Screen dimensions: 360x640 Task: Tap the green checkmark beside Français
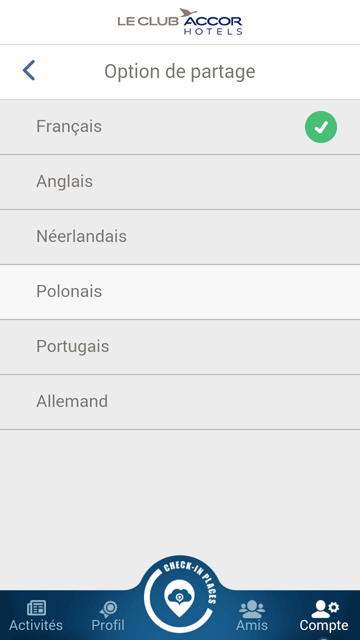(x=321, y=127)
